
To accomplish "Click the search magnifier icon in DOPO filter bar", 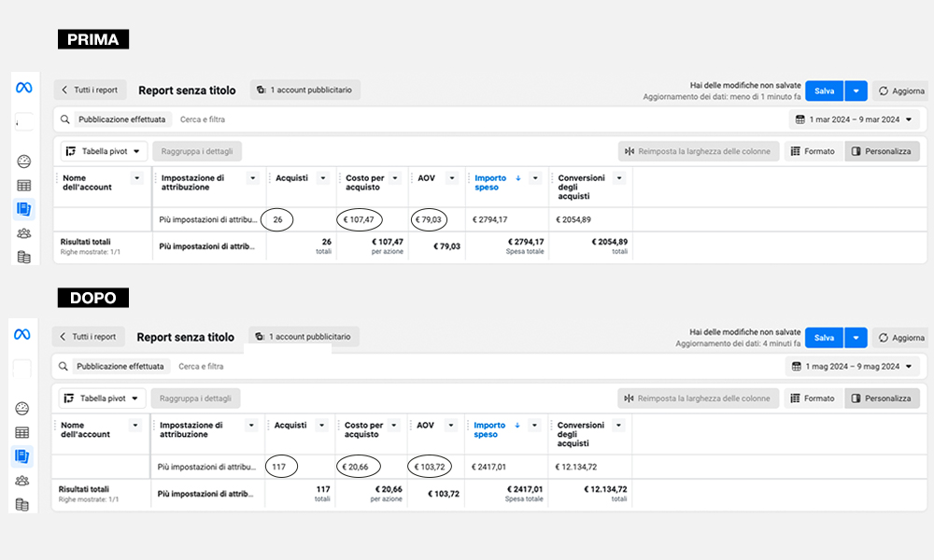I will point(64,367).
